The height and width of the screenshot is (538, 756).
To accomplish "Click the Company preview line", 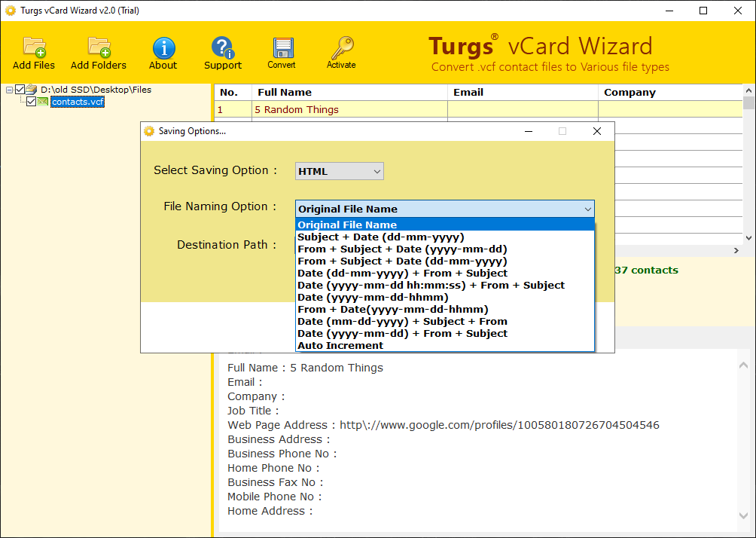I will coord(256,396).
